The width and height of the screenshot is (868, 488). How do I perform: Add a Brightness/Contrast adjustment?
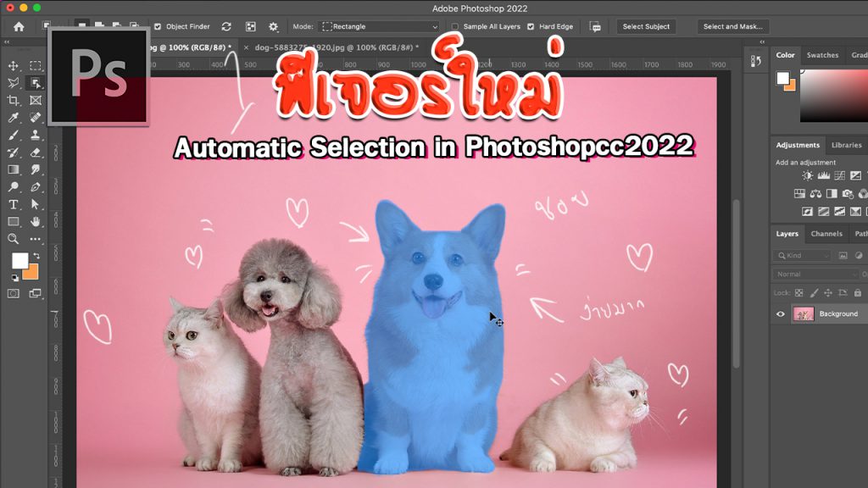(808, 176)
